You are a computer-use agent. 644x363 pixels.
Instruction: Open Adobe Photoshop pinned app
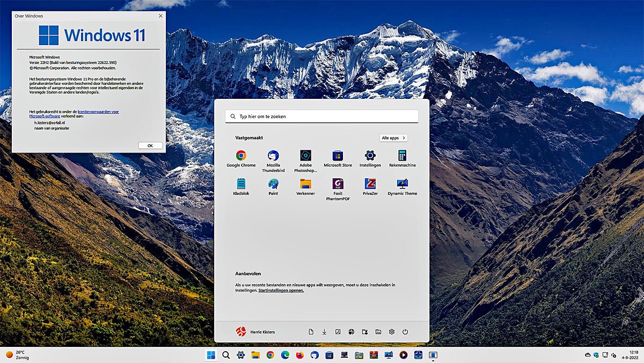(x=305, y=161)
